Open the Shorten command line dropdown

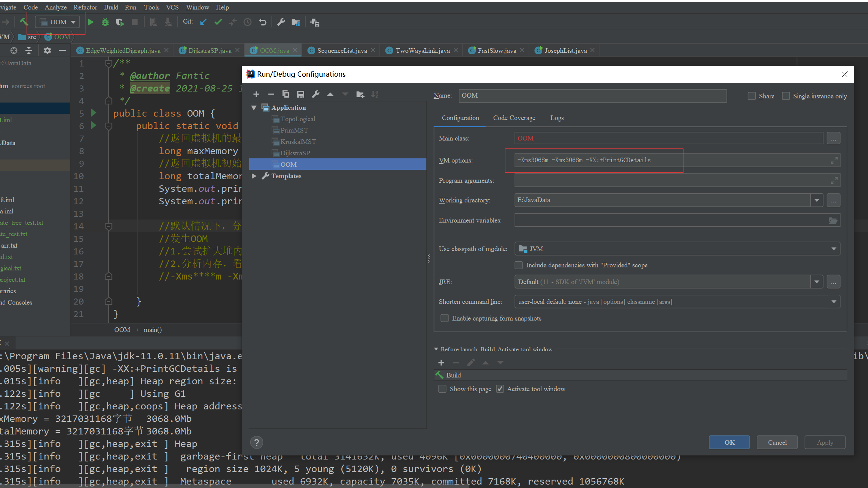click(x=834, y=302)
